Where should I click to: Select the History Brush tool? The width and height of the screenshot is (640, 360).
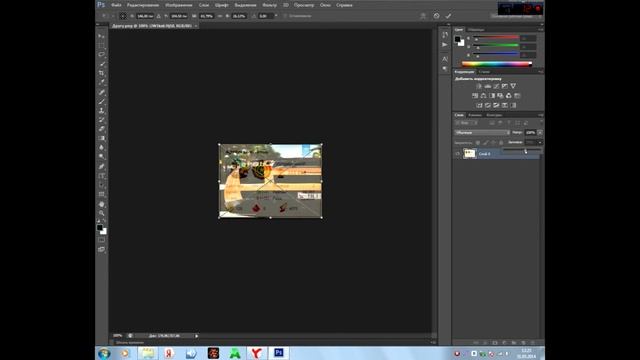(x=101, y=120)
